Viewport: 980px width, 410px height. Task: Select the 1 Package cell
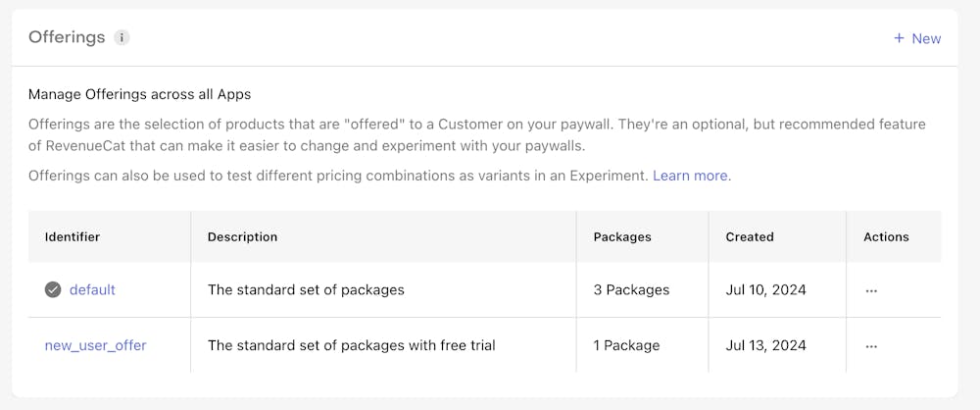pyautogui.click(x=626, y=345)
